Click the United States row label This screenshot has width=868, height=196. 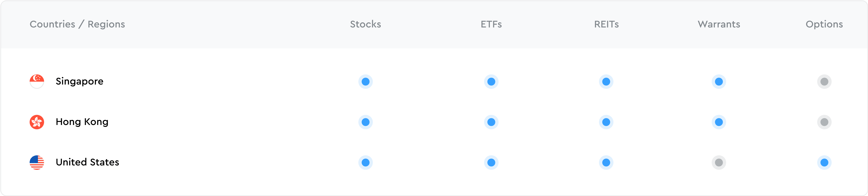pos(87,162)
